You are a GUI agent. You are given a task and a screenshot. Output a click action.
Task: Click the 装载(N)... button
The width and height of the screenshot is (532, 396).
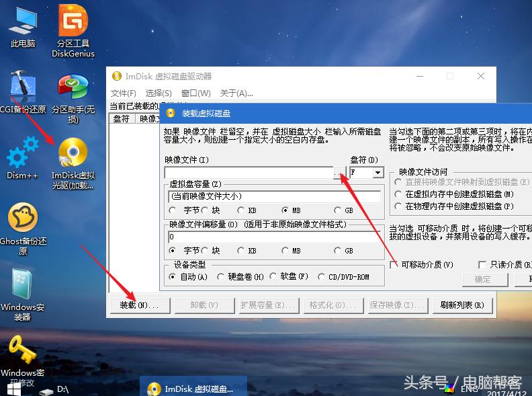tap(140, 305)
